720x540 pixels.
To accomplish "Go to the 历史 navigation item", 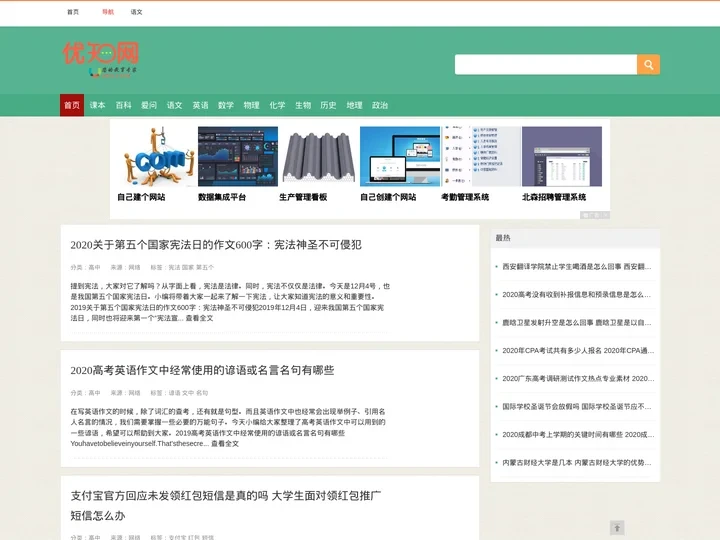I will 328,105.
